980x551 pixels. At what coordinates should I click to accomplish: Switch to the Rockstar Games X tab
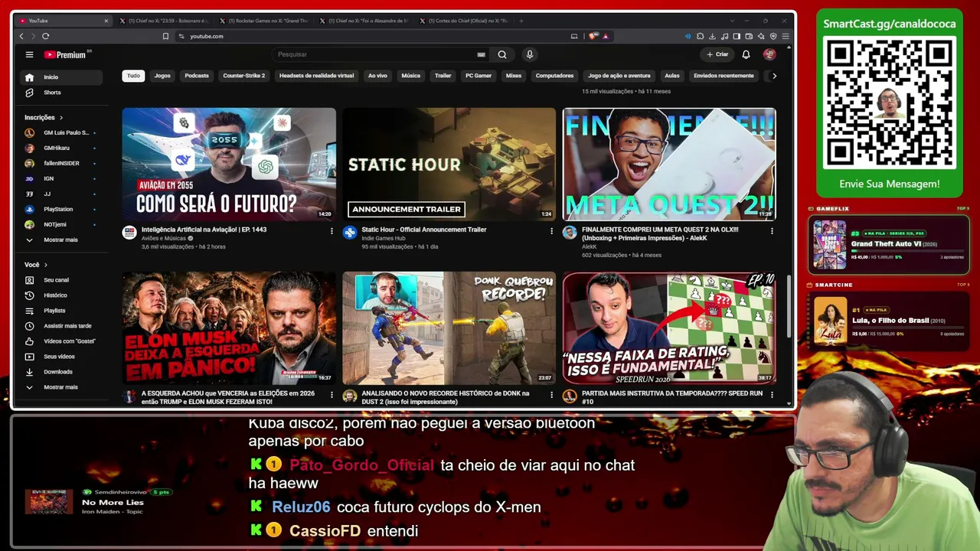coord(263,21)
